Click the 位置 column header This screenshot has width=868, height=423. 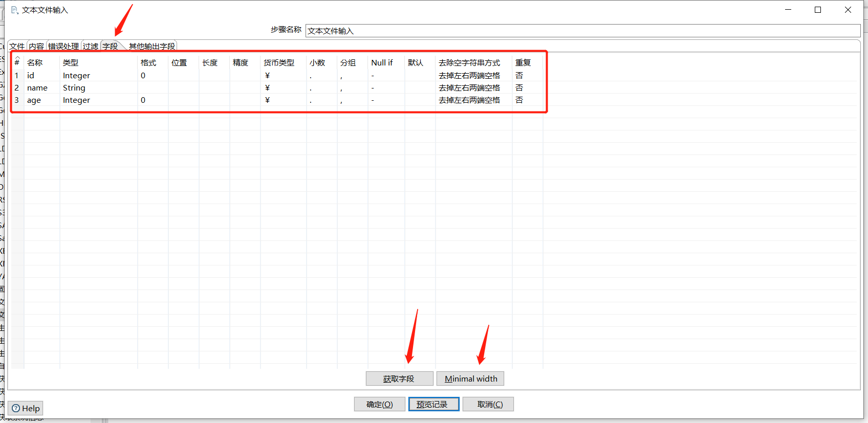coord(184,62)
